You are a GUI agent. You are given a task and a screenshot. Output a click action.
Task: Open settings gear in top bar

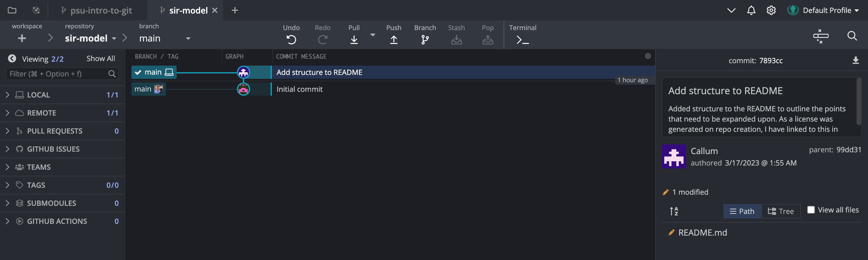pyautogui.click(x=771, y=11)
